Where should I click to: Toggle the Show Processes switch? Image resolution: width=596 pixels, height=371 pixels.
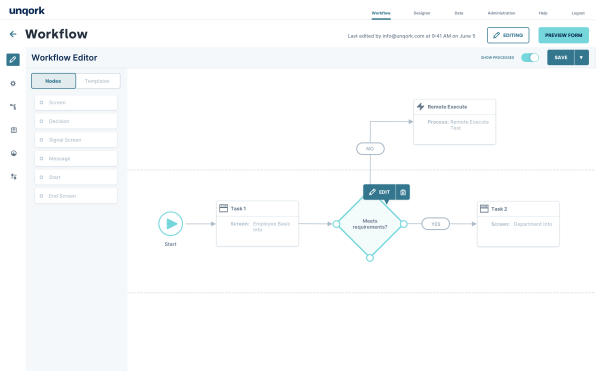pos(530,57)
